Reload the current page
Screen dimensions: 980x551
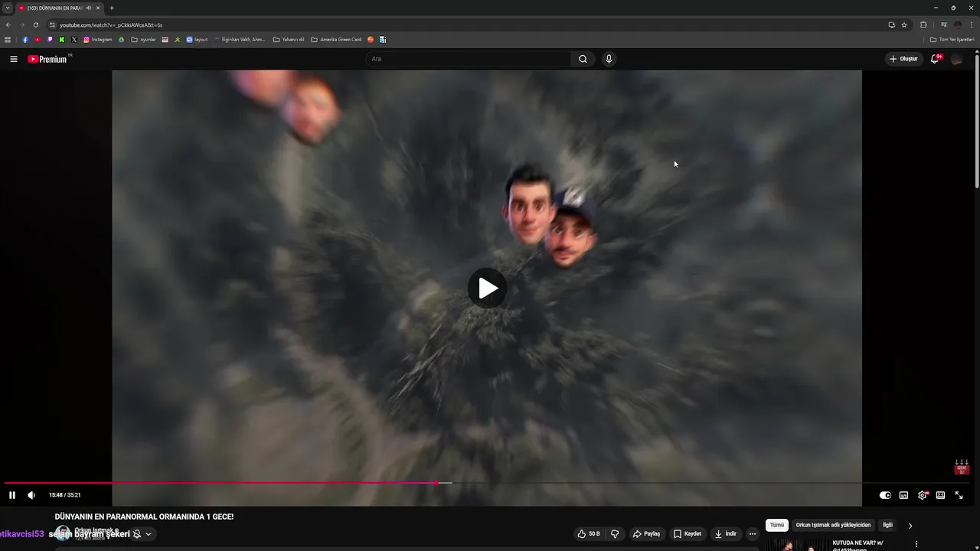35,24
